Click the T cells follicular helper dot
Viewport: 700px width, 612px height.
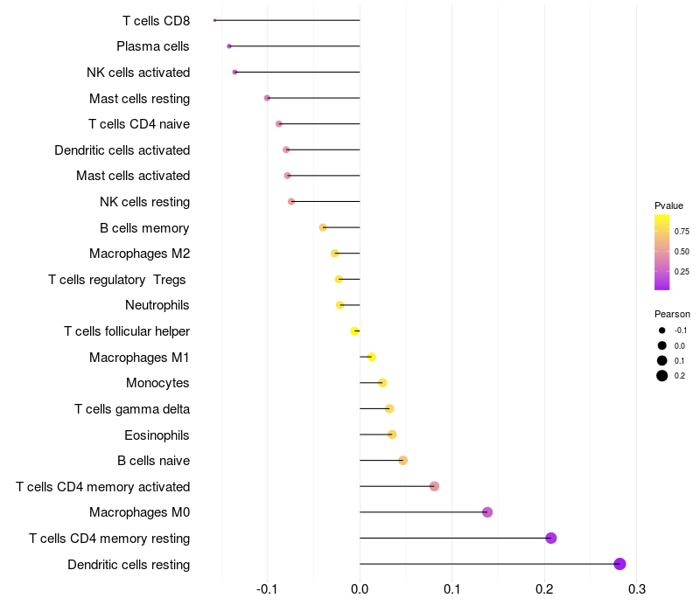(x=354, y=331)
